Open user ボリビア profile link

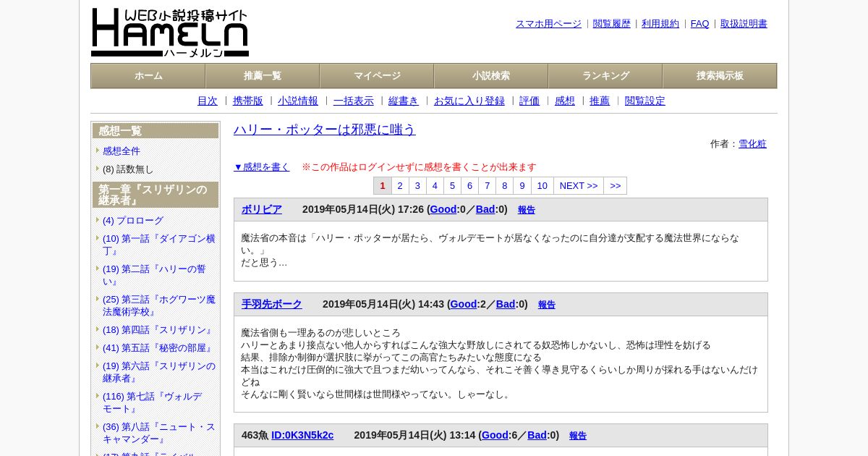point(262,210)
